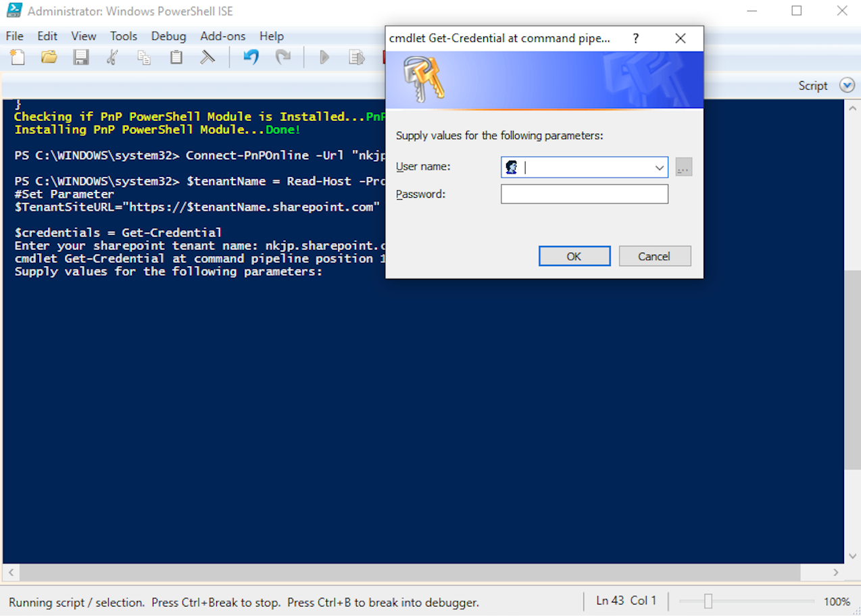This screenshot has height=616, width=861.
Task: Redo edit with the greyed arrow icon
Action: [x=282, y=57]
